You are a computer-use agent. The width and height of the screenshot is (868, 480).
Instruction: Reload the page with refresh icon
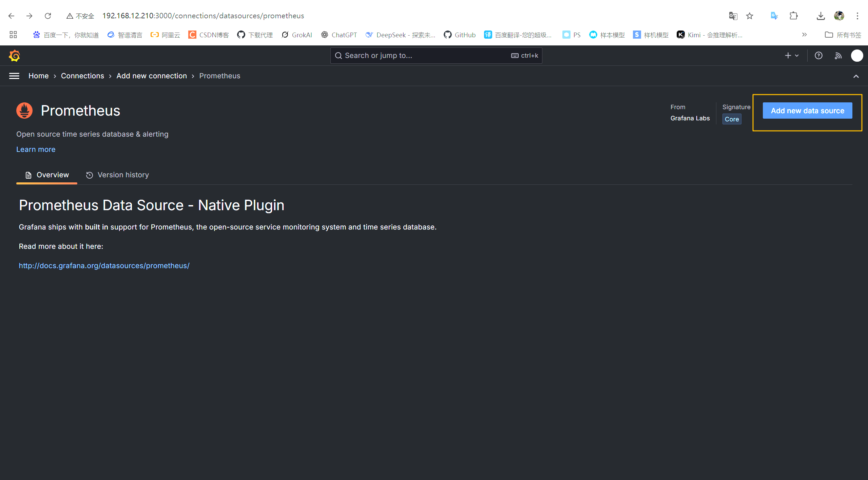48,16
